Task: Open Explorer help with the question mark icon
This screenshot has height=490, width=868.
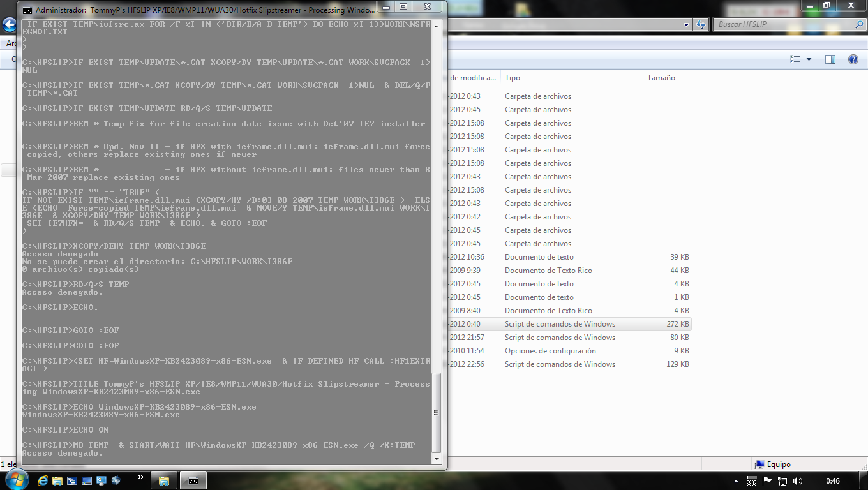Action: pos(853,59)
